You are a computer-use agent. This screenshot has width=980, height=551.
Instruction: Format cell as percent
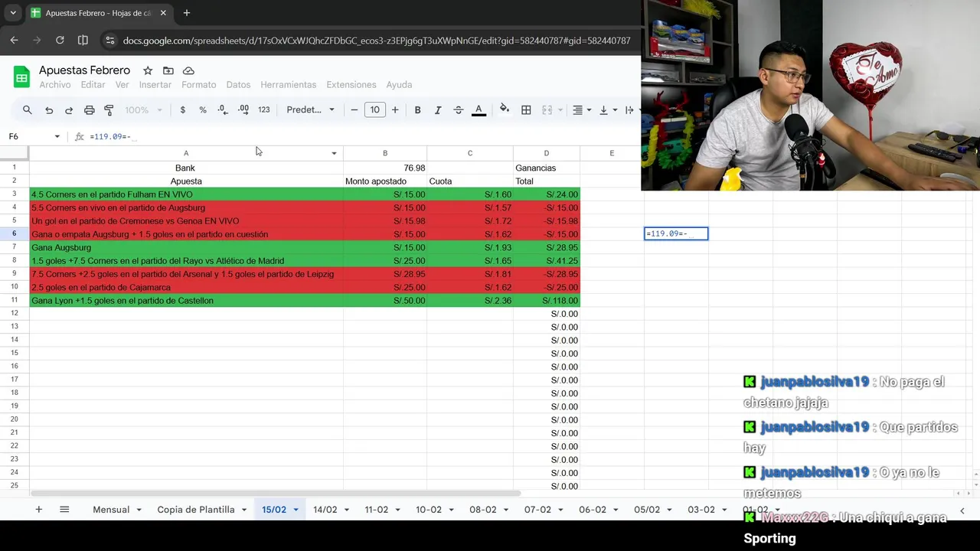point(203,110)
